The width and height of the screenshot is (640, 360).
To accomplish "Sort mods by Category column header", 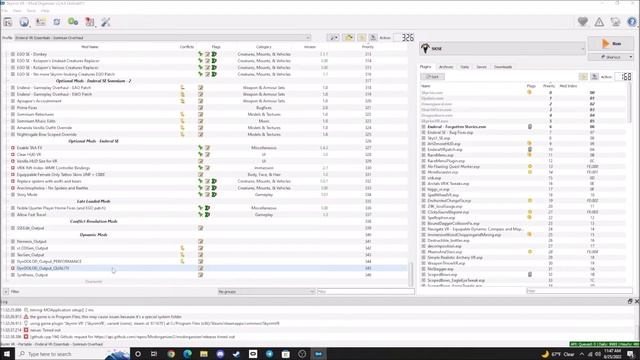I will (264, 47).
